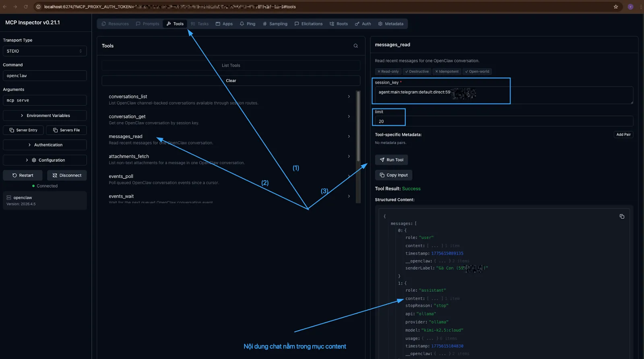Open the Sampling tab

click(275, 24)
